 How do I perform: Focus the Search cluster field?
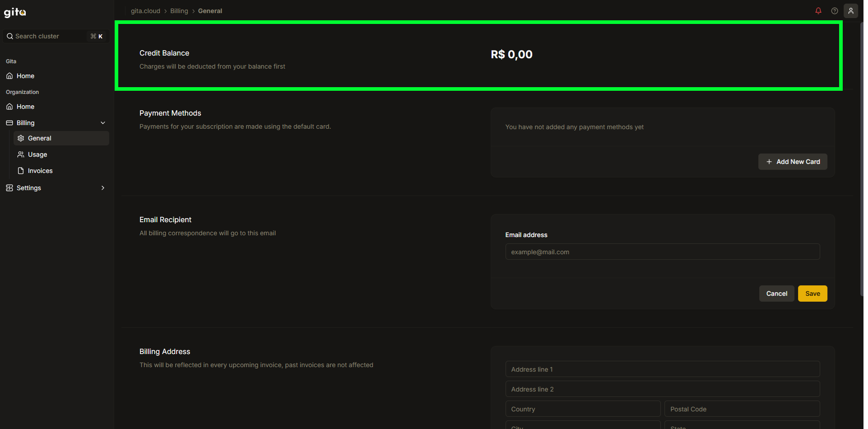(56, 36)
